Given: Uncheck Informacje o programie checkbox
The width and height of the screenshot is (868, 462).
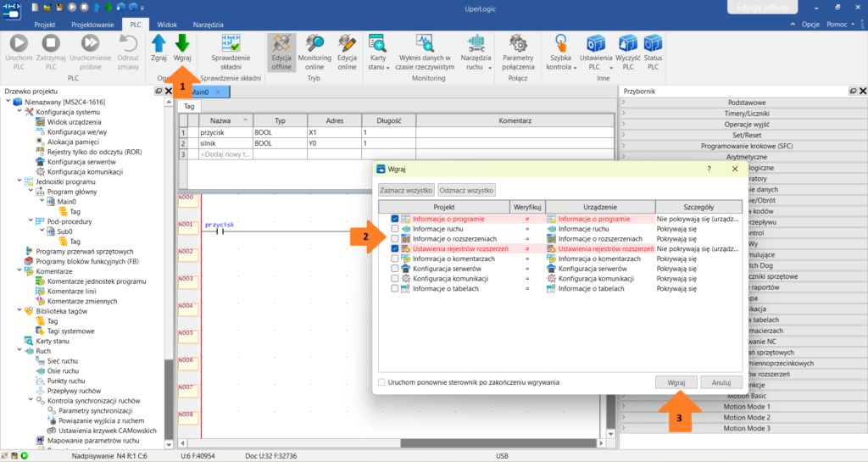Looking at the screenshot, I should 395,219.
